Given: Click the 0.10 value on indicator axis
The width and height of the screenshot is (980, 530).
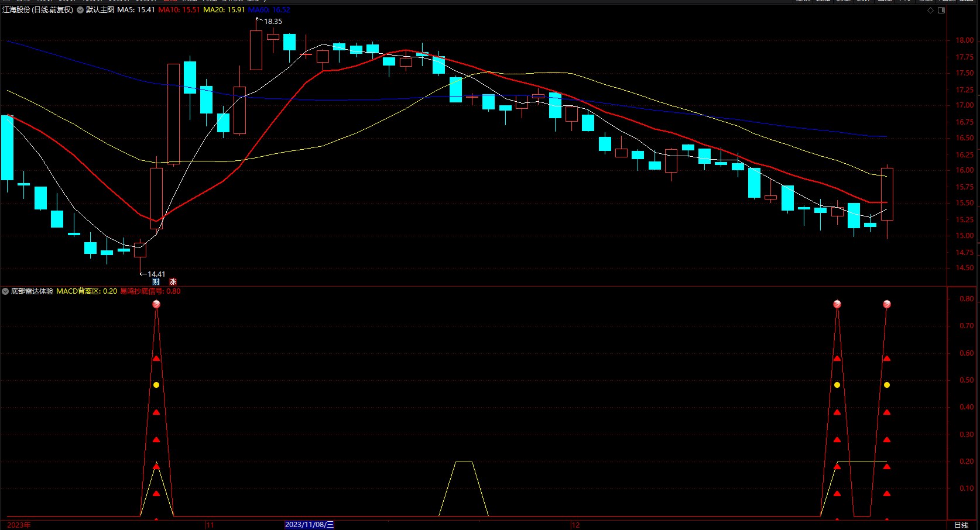Looking at the screenshot, I should [x=967, y=488].
